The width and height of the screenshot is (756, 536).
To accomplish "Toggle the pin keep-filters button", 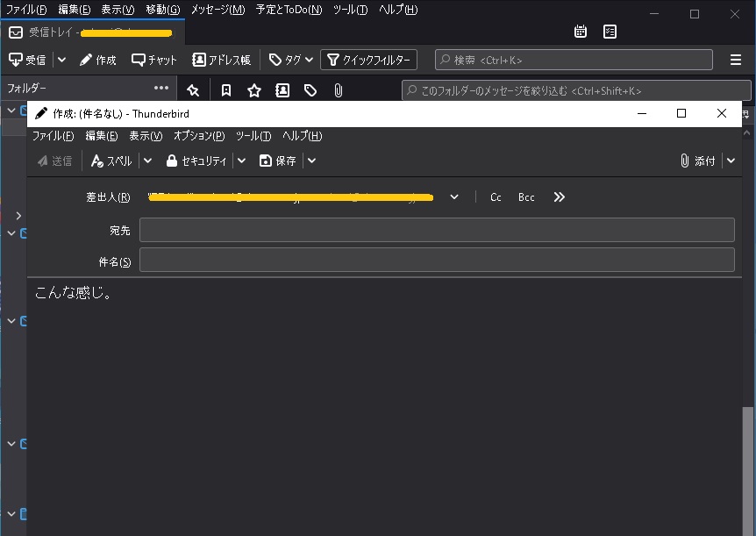I will pyautogui.click(x=193, y=90).
